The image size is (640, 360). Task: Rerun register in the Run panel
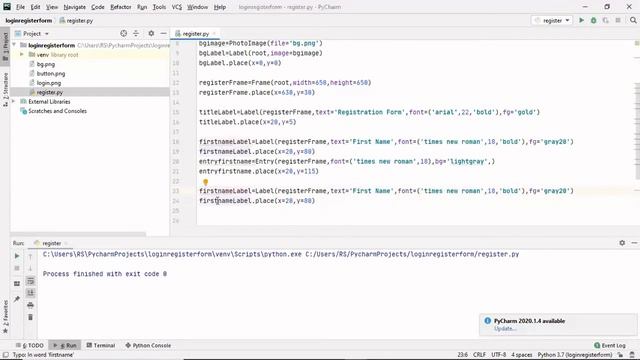click(x=17, y=256)
